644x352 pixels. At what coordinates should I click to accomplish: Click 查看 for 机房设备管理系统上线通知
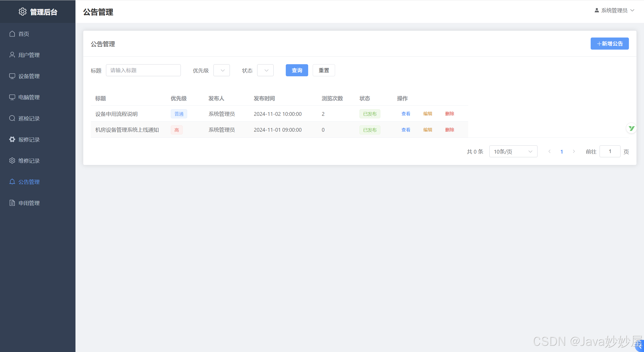406,130
